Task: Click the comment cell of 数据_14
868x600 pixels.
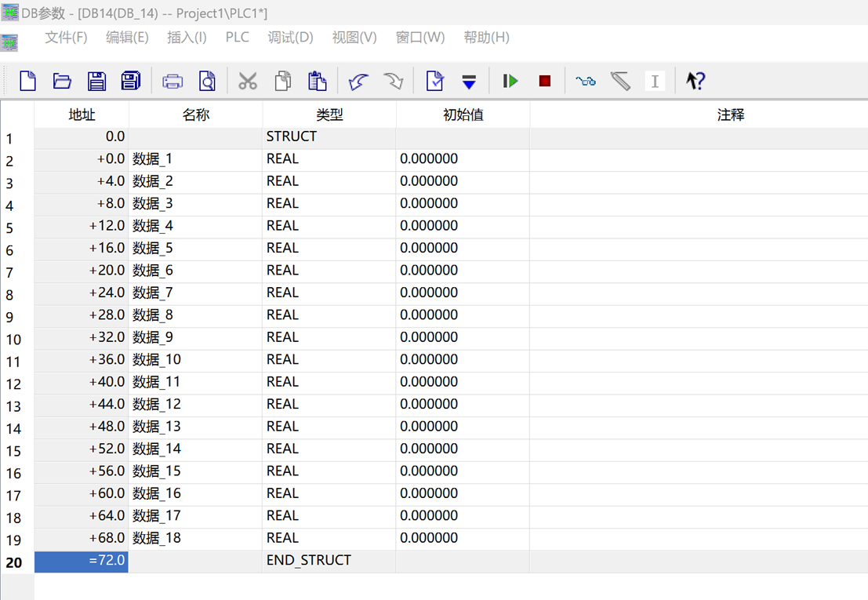Action: point(699,449)
